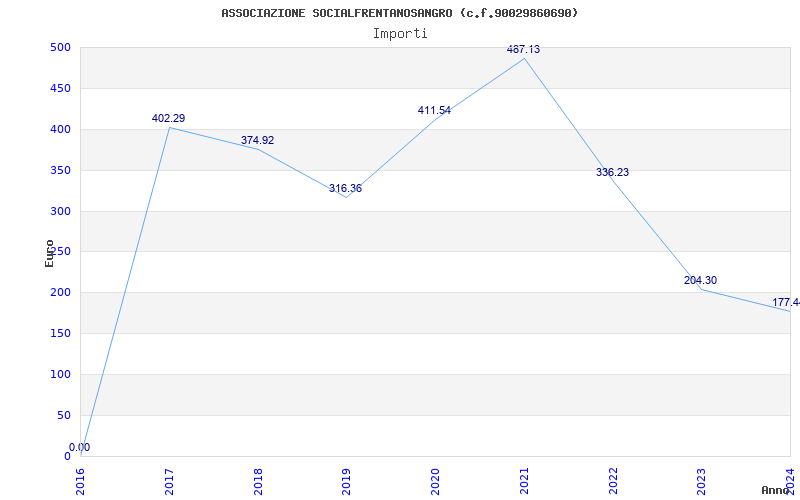Click the 100 y-axis tick label
Viewport: 800px width, 500px height.
tap(60, 374)
